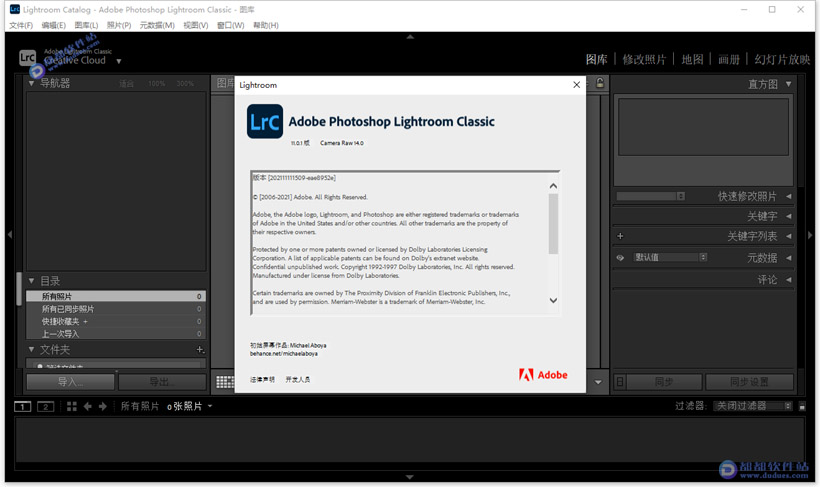Image resolution: width=820 pixels, height=487 pixels.
Task: Click the filmstrip grid view icon
Action: click(x=72, y=406)
